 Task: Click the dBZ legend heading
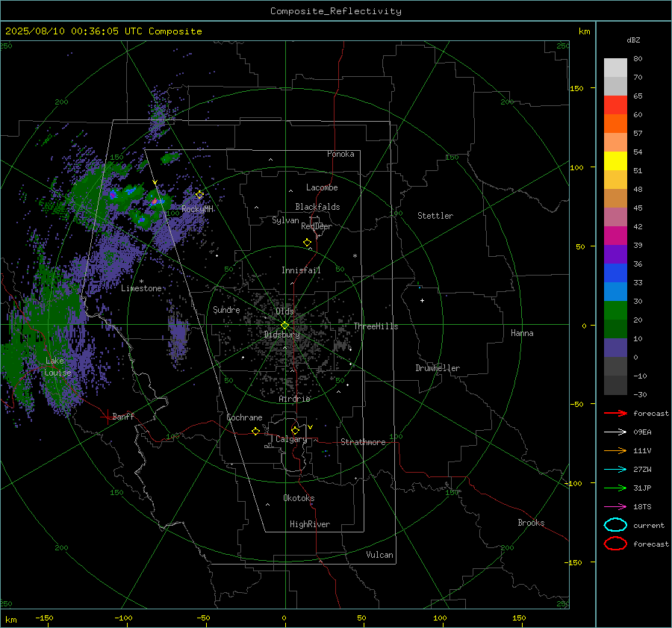633,40
